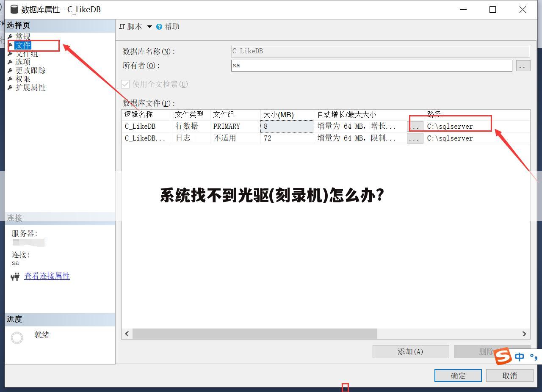The width and height of the screenshot is (542, 392).
Task: Click the 增量为 64 MB，限制 cell
Action: 360,138
